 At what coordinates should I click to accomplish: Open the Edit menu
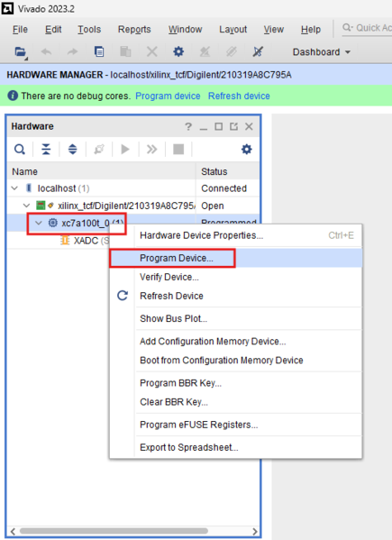[x=53, y=29]
